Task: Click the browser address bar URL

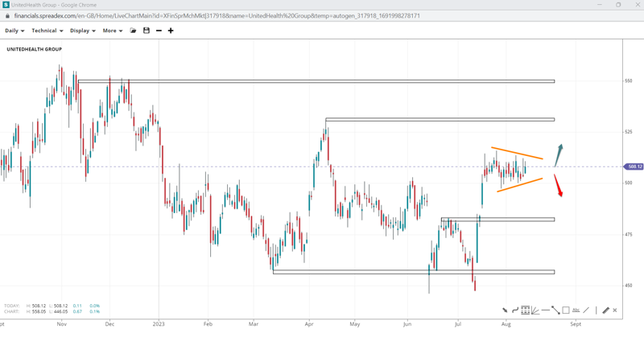Action: pyautogui.click(x=217, y=16)
